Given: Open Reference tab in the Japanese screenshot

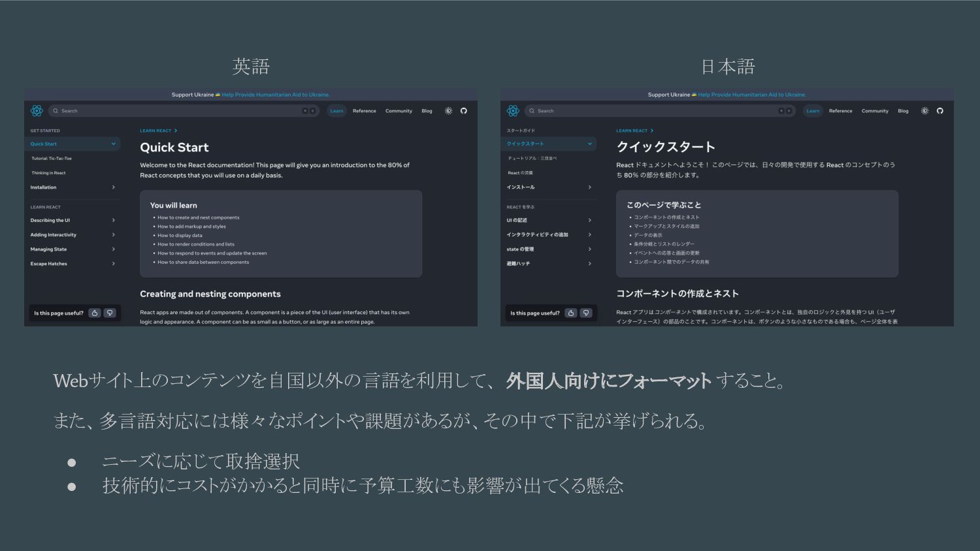Looking at the screenshot, I should 841,111.
